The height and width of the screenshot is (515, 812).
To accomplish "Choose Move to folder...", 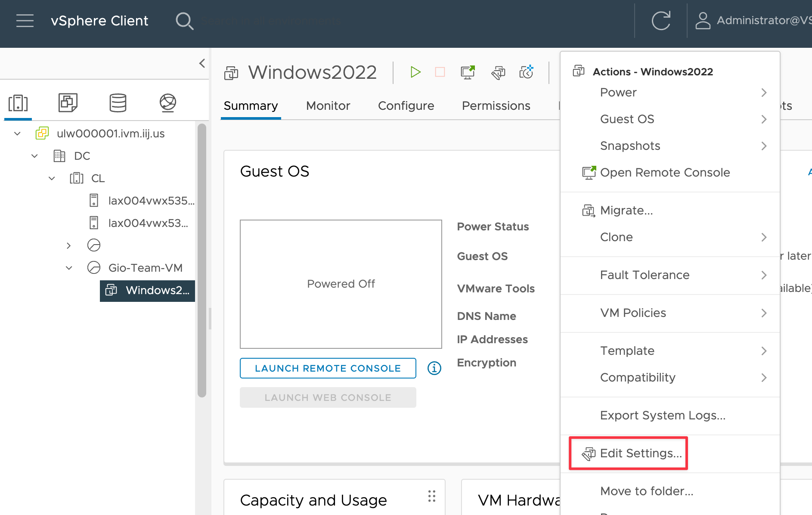I will 670,491.
